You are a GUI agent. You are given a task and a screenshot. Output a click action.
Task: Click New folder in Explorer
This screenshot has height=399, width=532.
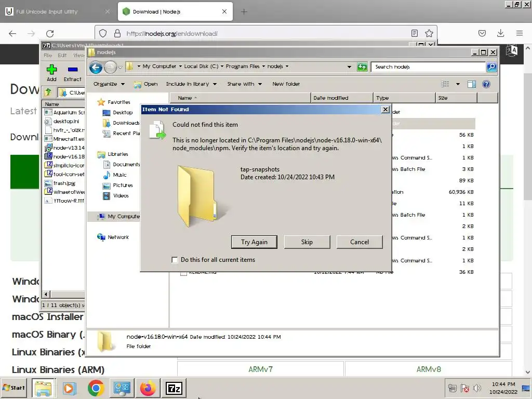click(286, 84)
